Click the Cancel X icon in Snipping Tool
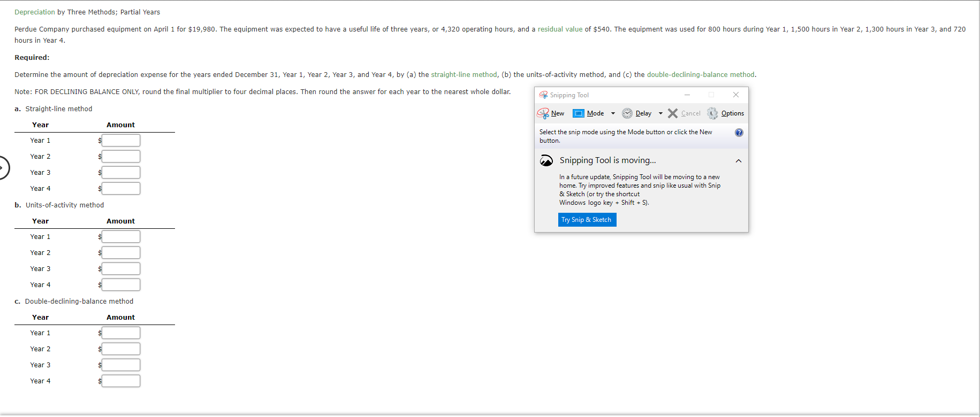 673,113
